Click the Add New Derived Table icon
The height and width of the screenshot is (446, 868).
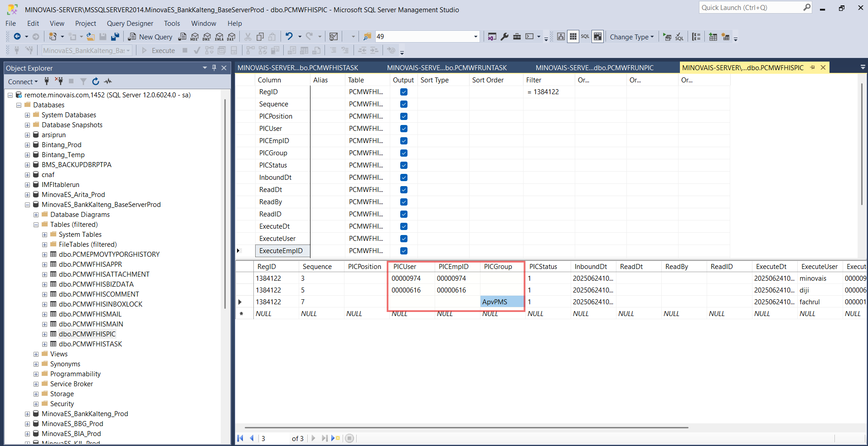click(x=726, y=37)
